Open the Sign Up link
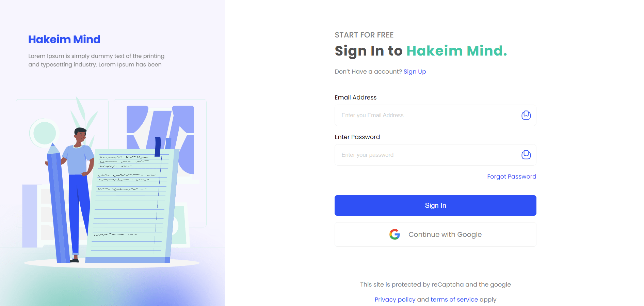 coord(415,72)
